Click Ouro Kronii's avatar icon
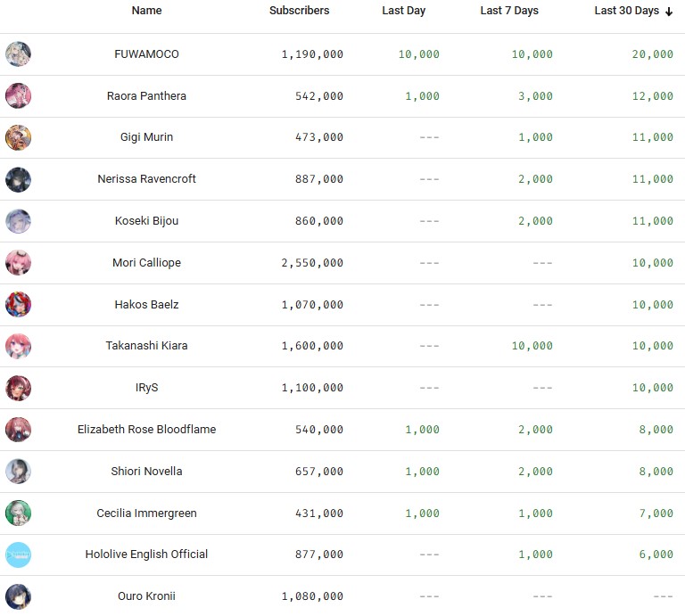Image resolution: width=685 pixels, height=616 pixels. pos(18,595)
